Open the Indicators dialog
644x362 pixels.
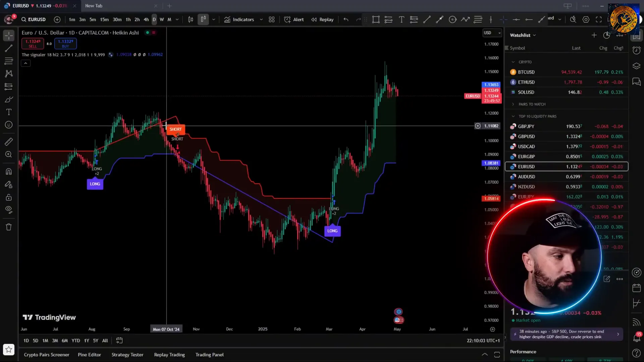[239, 19]
